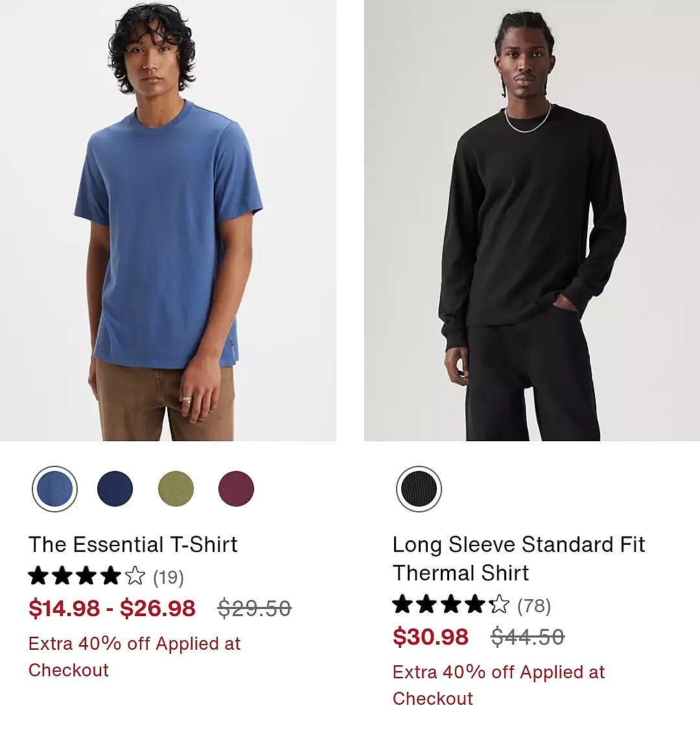View Essential T-Shirt star rating
The height and width of the screenshot is (756, 700).
point(86,576)
